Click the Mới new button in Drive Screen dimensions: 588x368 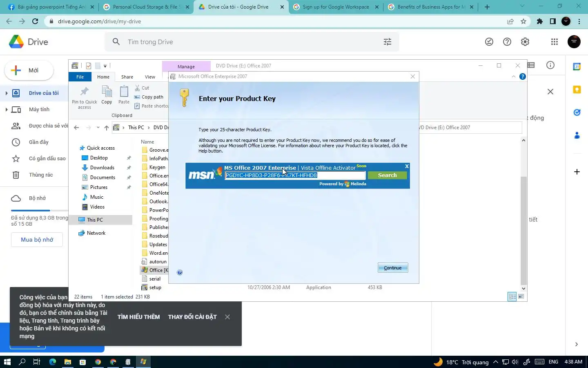[29, 70]
